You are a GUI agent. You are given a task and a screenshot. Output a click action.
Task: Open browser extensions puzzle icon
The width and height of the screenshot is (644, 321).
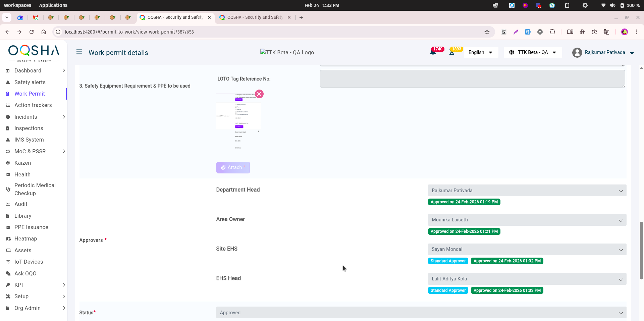click(x=552, y=32)
